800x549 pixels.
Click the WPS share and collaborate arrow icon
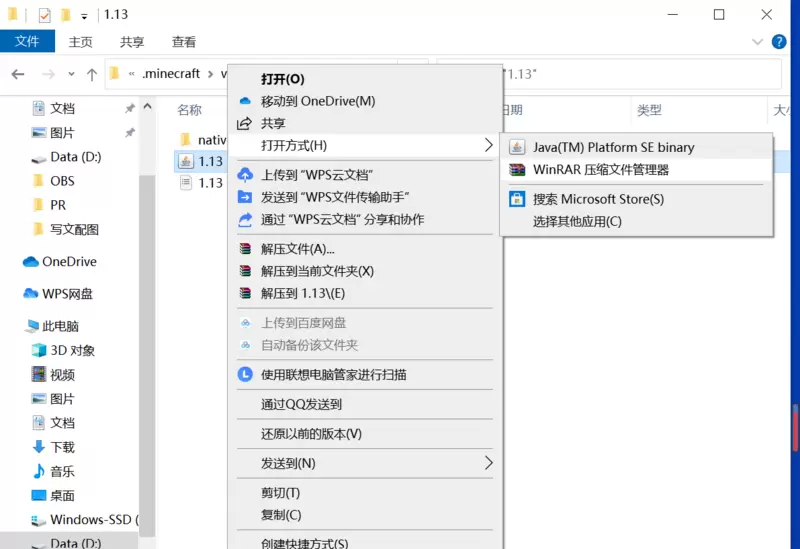[x=245, y=219]
